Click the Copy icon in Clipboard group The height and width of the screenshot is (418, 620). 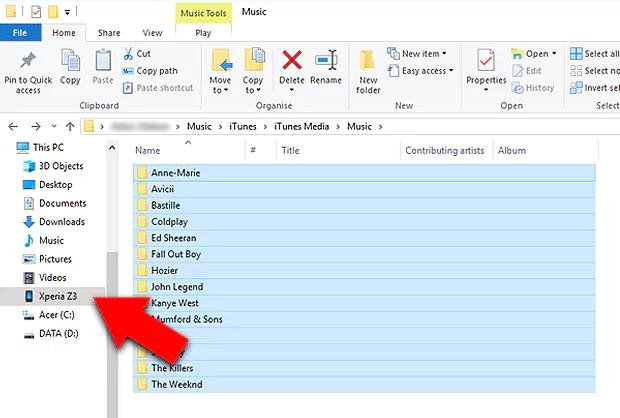pyautogui.click(x=70, y=61)
